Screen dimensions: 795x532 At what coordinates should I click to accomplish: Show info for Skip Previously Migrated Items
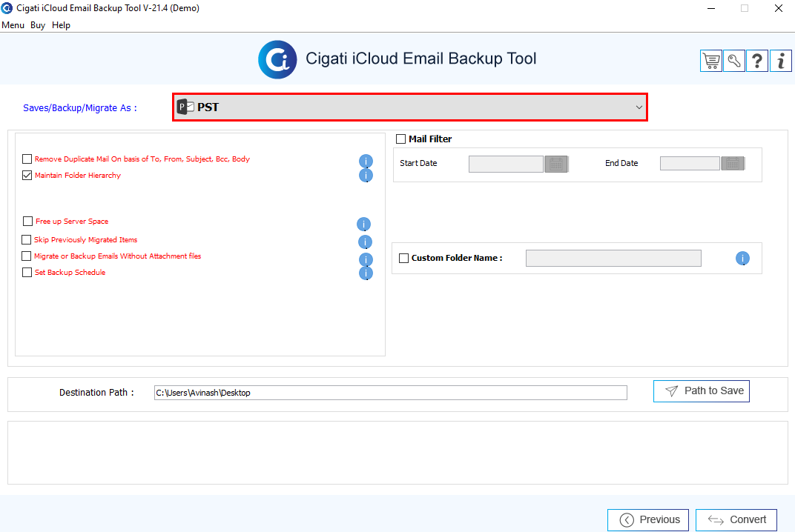pos(365,242)
